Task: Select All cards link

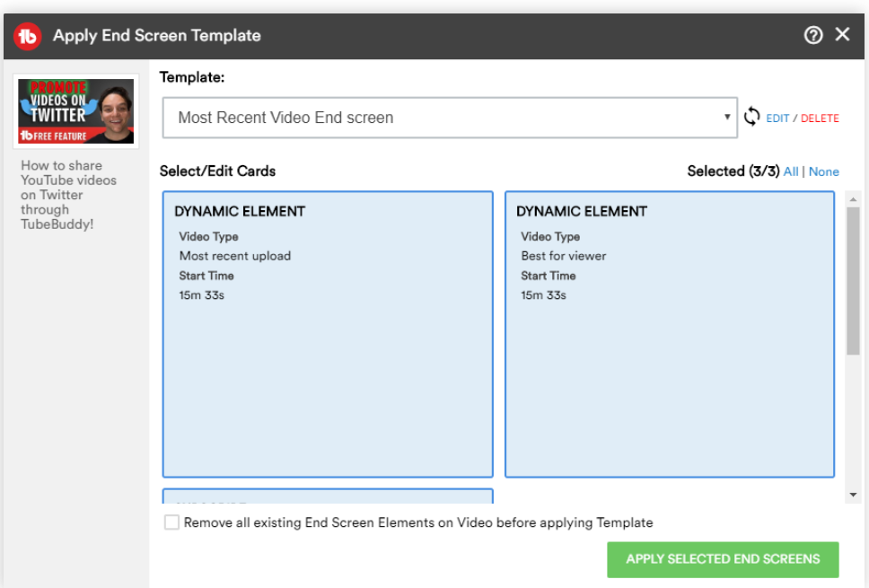Action: [x=791, y=171]
